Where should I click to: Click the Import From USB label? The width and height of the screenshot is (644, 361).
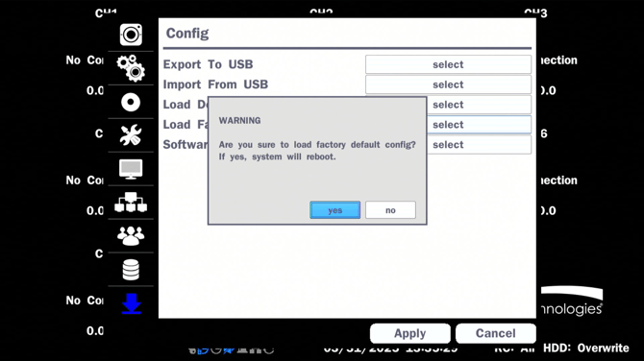coord(215,84)
